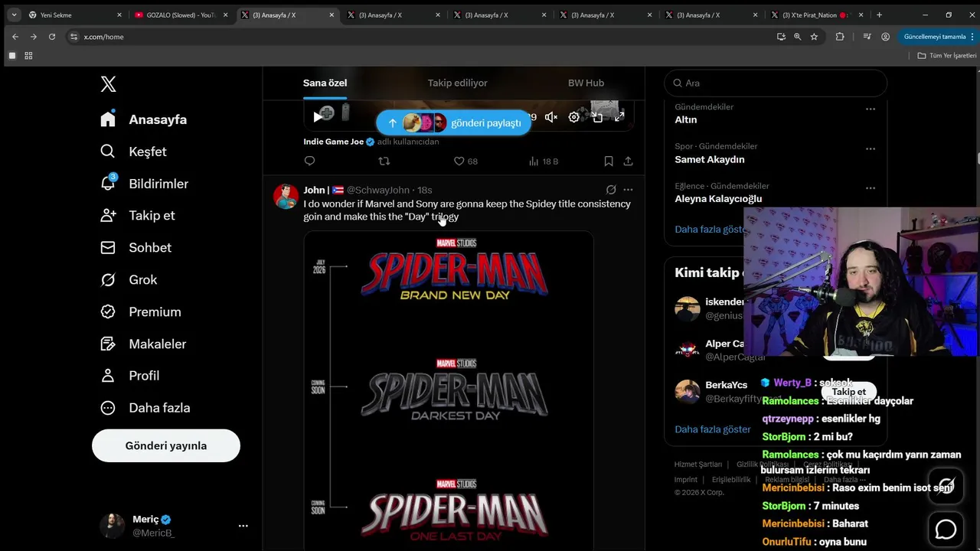The height and width of the screenshot is (551, 980).
Task: Open Tüm Yer İşaretleri bookmarks folder
Action: (x=947, y=56)
